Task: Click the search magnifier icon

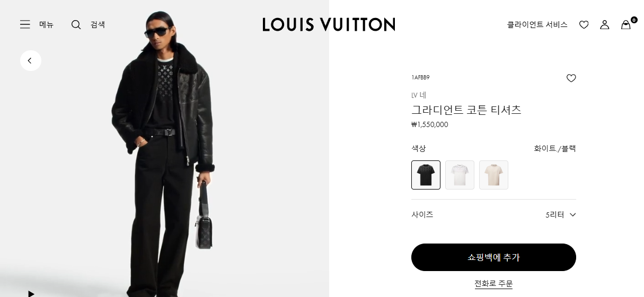Action: [x=76, y=24]
